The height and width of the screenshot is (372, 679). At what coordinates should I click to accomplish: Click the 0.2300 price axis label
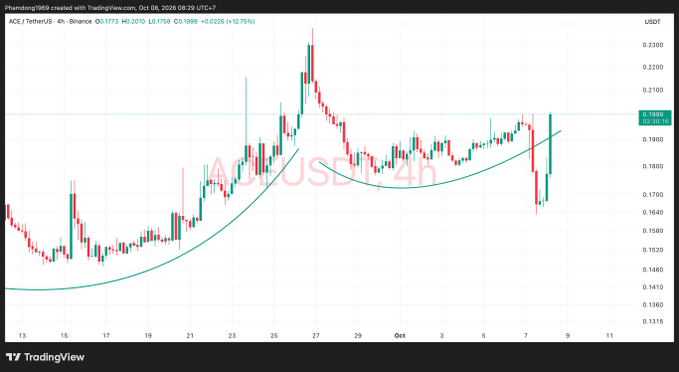(x=653, y=45)
